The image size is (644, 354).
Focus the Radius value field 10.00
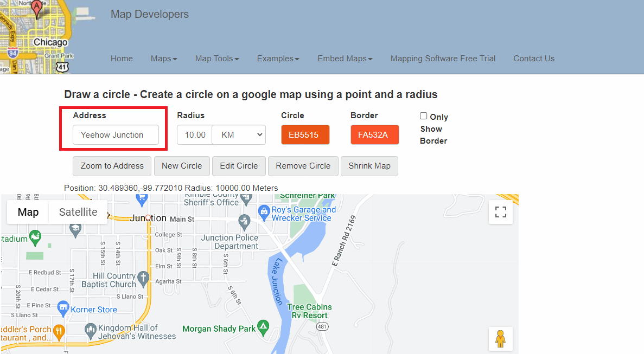coord(195,135)
